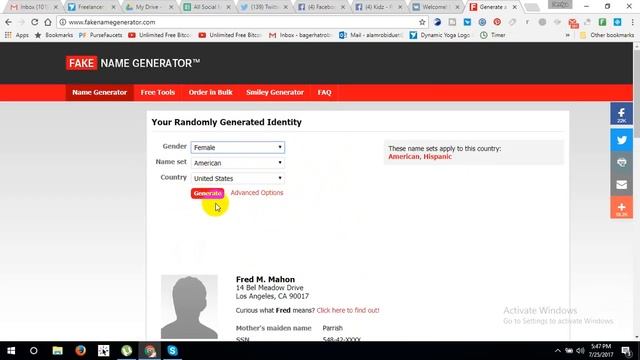Bookmark this page with star icon
640x360 pixels.
[422, 22]
